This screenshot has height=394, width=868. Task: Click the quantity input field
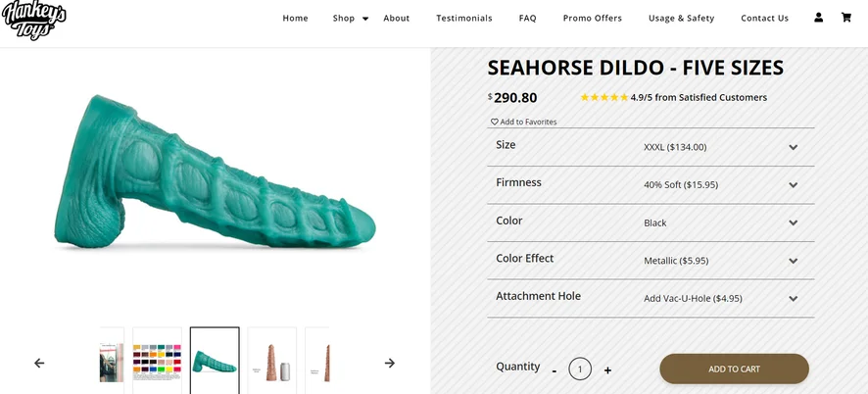[x=580, y=369]
